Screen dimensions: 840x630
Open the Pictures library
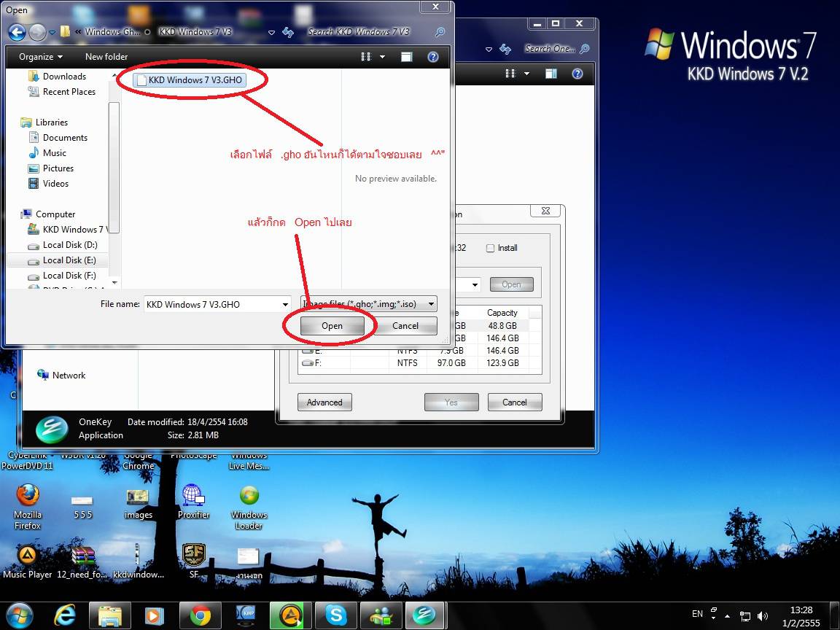pyautogui.click(x=58, y=168)
